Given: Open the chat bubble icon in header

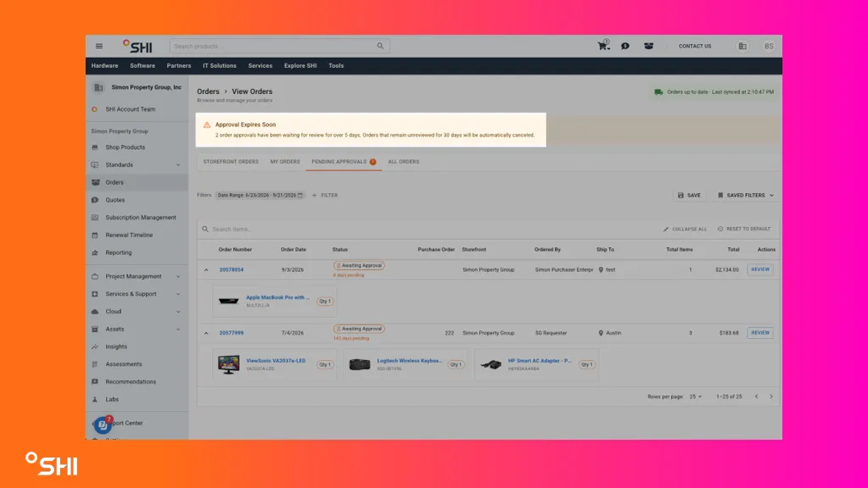Looking at the screenshot, I should (x=625, y=47).
